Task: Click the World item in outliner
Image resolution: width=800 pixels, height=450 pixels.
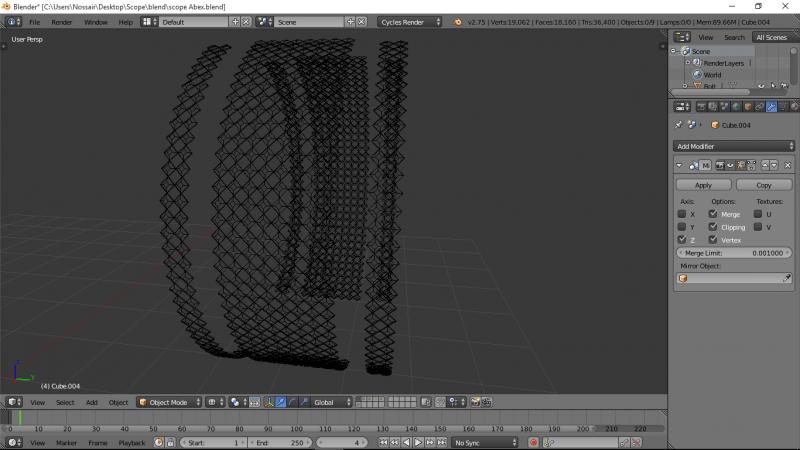Action: coord(711,74)
